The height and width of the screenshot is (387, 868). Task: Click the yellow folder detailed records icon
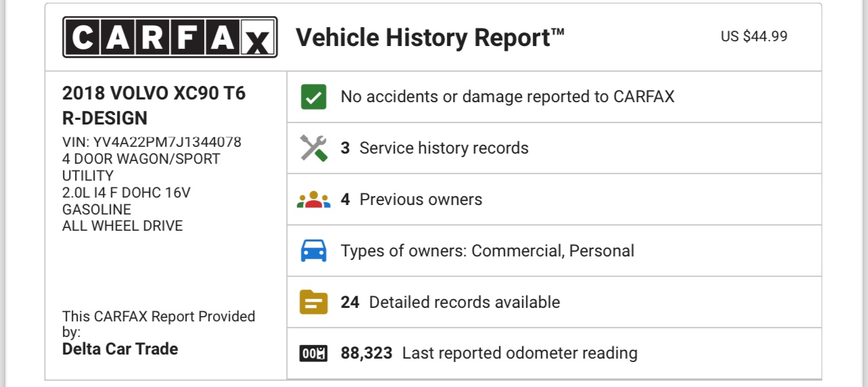314,302
